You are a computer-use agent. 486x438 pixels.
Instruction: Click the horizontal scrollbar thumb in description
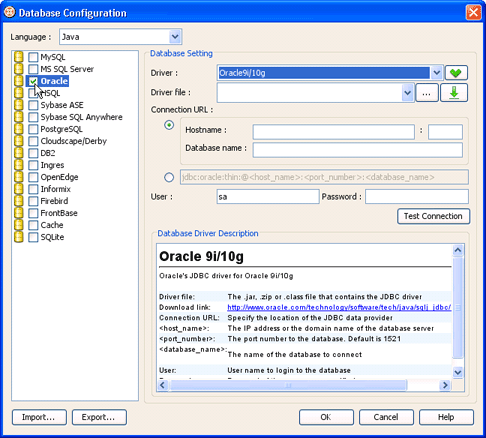pos(288,385)
